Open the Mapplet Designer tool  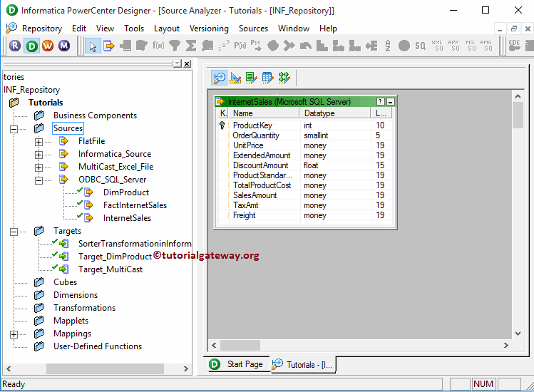tap(267, 78)
